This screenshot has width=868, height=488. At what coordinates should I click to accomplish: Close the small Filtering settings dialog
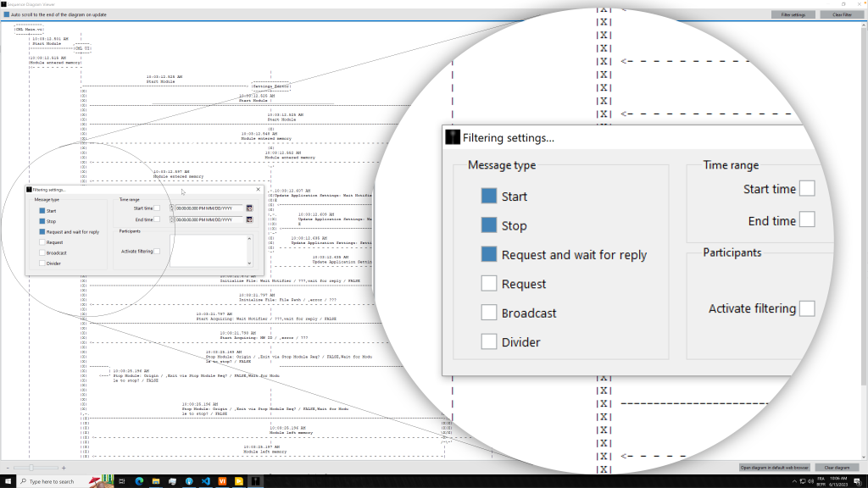pyautogui.click(x=258, y=189)
